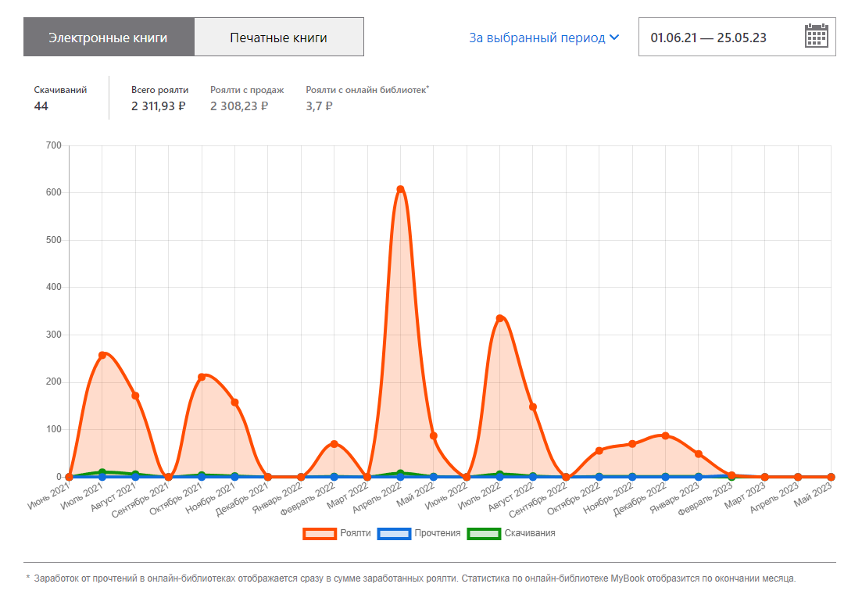The height and width of the screenshot is (616, 862).
Task: Click the footnote about MyBook statistics
Action: tap(410, 578)
